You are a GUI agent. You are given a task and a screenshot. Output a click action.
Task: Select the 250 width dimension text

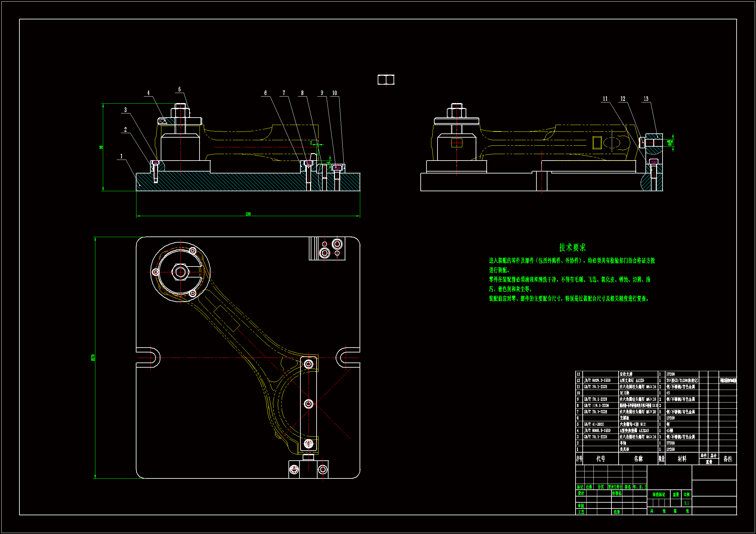(x=248, y=214)
